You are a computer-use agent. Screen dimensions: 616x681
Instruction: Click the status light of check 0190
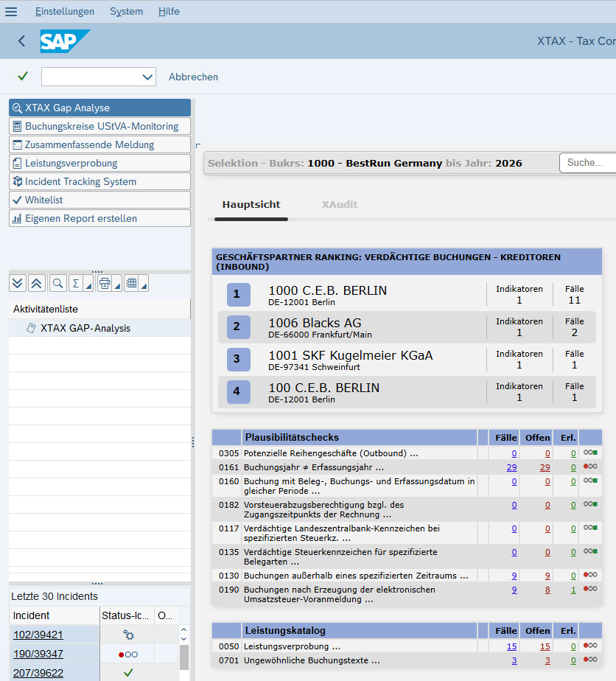[590, 589]
